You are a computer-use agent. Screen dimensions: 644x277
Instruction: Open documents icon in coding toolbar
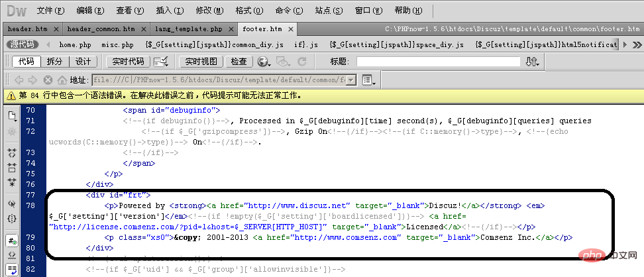coord(12,117)
